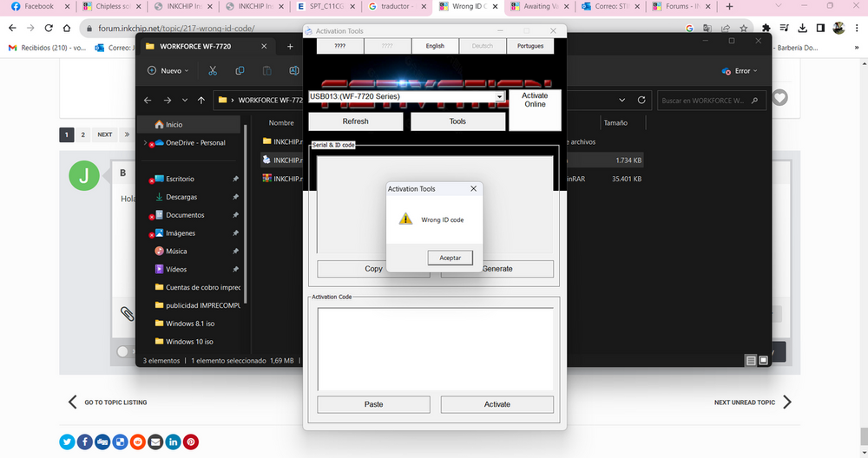Screen dimensions: 868x458
Task: Expand the Nuevo menu in File Explorer
Action: pyautogui.click(x=170, y=70)
